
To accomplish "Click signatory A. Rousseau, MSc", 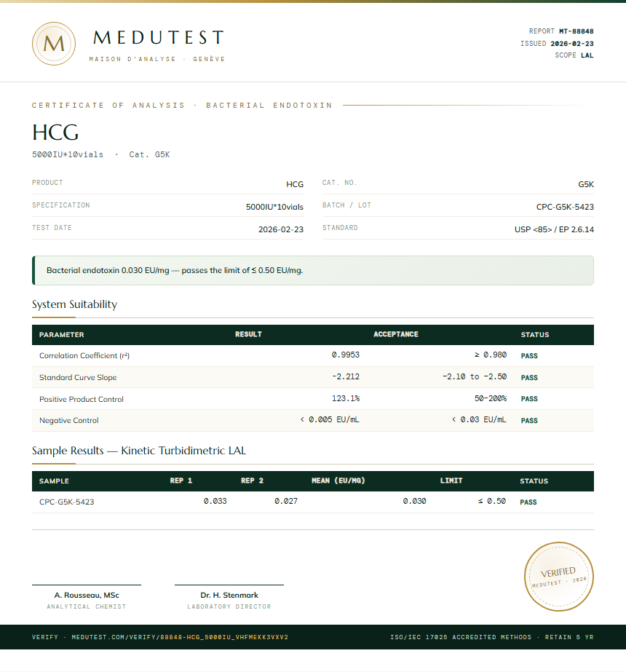I will click(87, 596).
